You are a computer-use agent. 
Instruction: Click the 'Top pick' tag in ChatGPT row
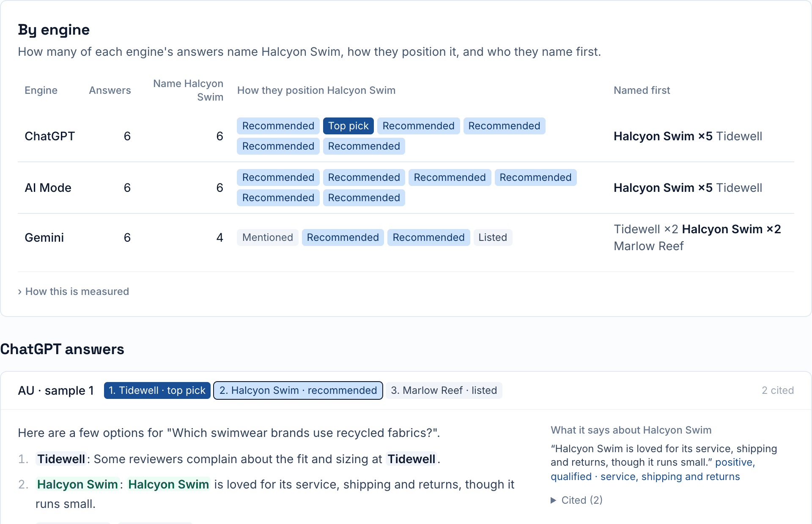point(348,126)
